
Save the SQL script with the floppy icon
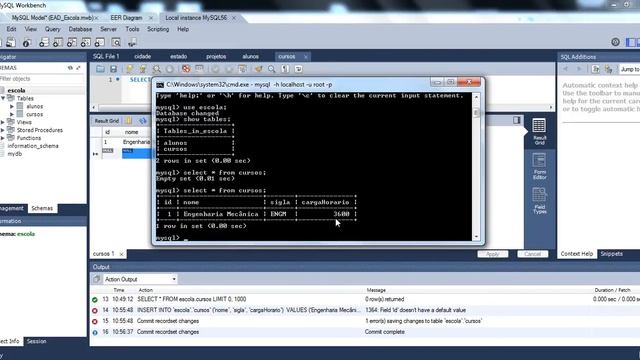click(113, 69)
